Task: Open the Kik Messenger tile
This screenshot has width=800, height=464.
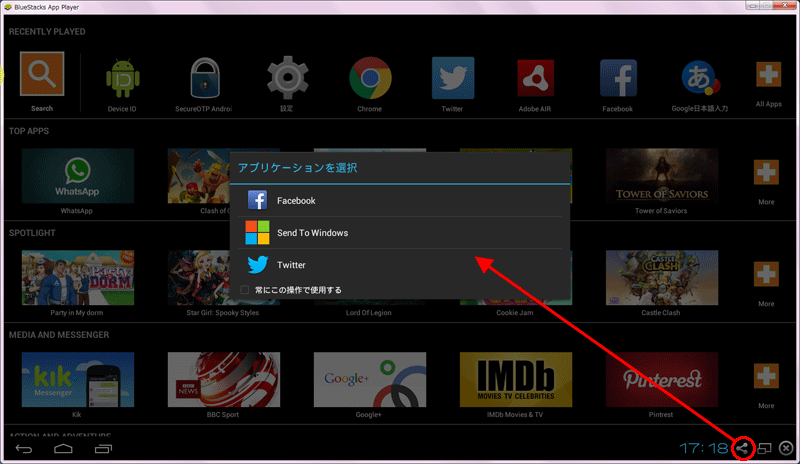Action: 78,379
